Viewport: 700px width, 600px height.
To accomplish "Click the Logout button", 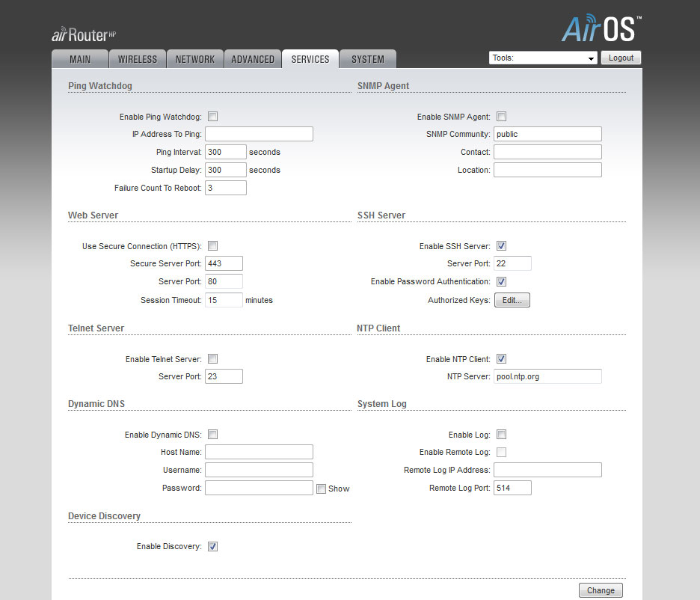I will (x=621, y=57).
